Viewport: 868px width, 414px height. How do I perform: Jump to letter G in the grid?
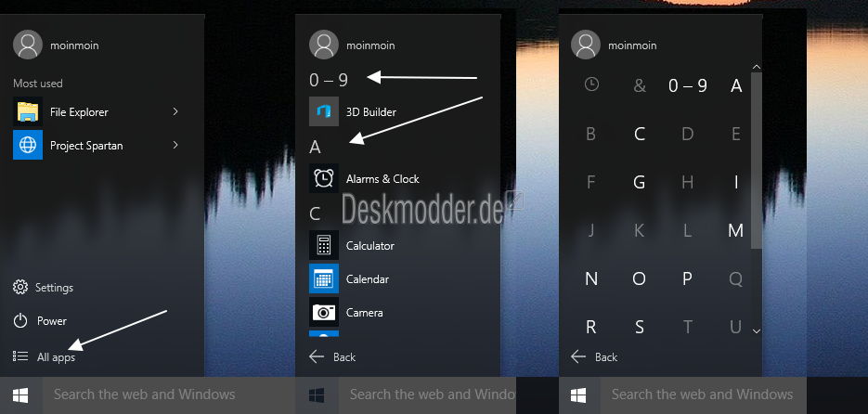click(640, 182)
